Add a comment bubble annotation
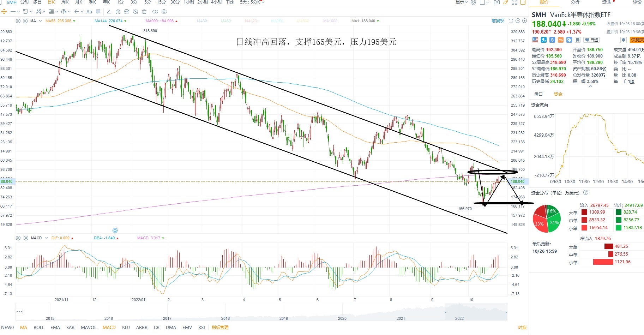Viewport: 644px width, 335px height. pos(98,12)
